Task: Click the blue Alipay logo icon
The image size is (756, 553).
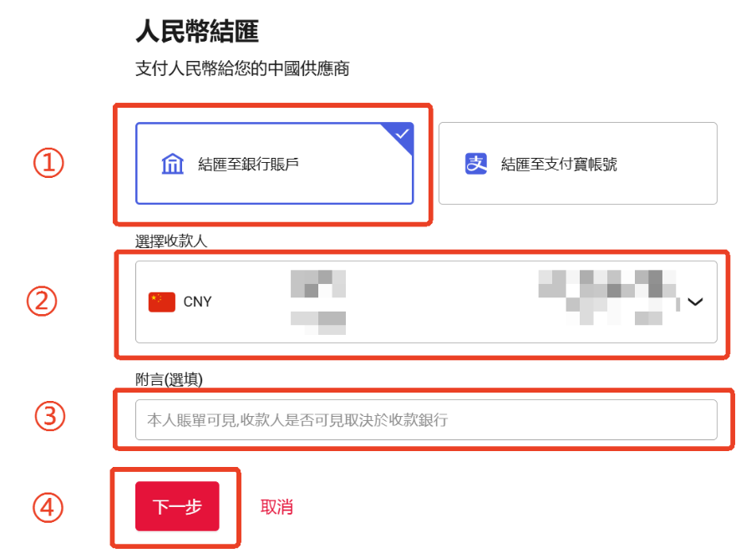Action: point(476,164)
